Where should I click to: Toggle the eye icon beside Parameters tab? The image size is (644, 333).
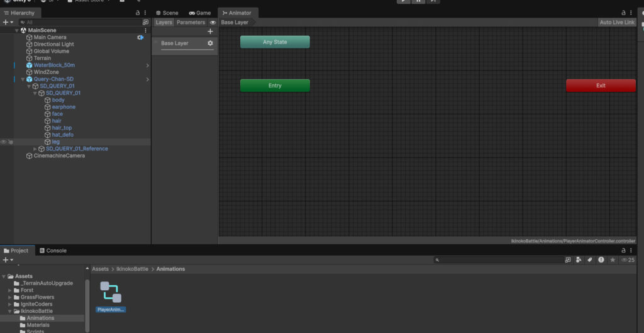(x=213, y=23)
